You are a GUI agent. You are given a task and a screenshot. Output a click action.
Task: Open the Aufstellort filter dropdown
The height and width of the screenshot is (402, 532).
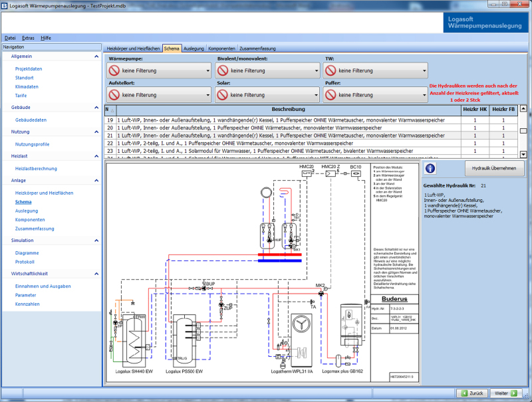[x=159, y=95]
